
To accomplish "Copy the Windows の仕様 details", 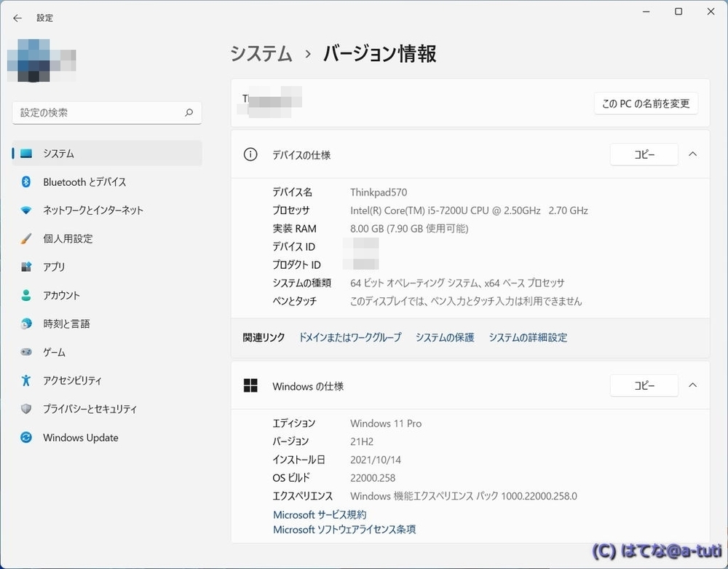I will pyautogui.click(x=644, y=385).
